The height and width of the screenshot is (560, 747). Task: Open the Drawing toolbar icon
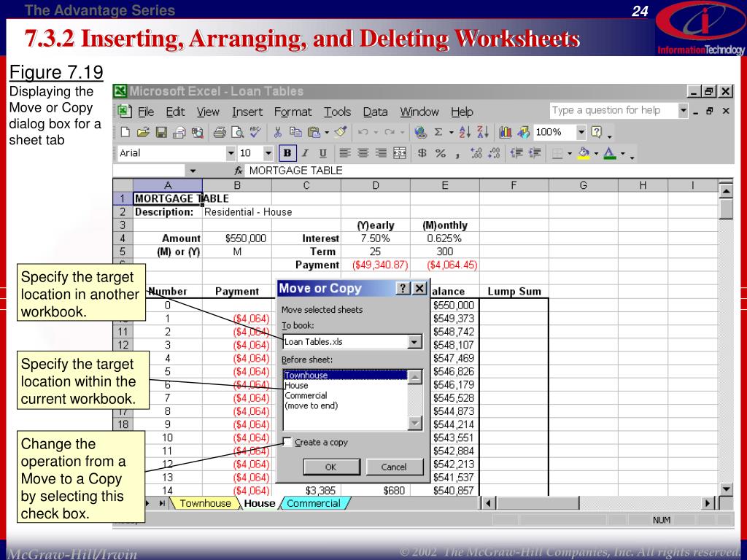pos(524,133)
